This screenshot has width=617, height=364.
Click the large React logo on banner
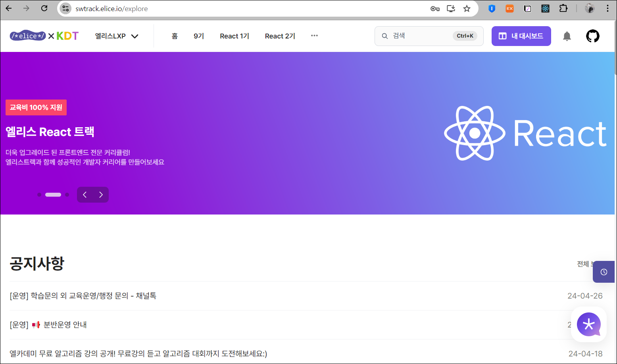click(525, 133)
